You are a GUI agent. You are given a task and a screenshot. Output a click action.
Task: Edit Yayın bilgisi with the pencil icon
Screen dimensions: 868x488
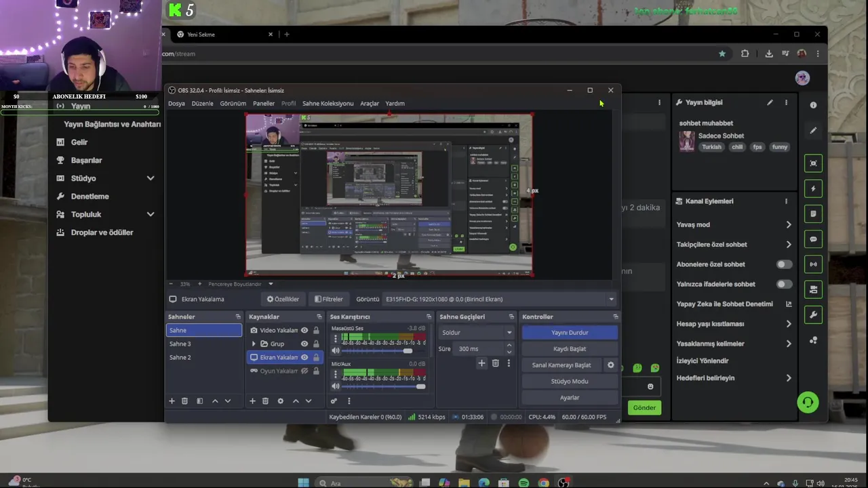coord(770,102)
